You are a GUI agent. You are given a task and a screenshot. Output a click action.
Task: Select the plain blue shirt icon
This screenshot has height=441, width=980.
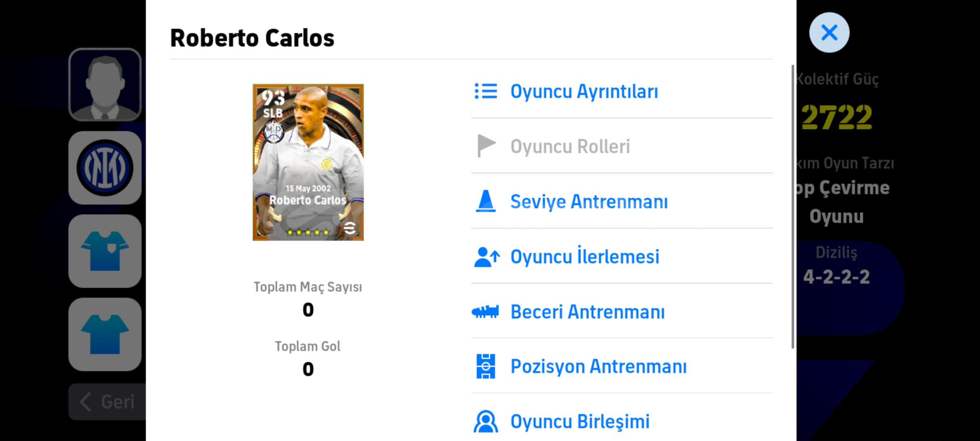(105, 334)
